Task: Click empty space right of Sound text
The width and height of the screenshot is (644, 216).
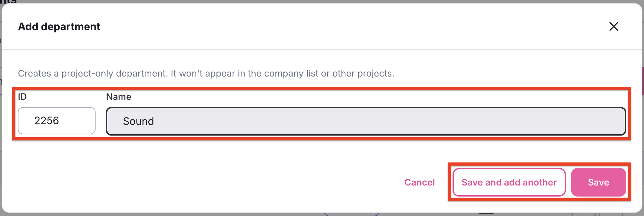Action: (x=389, y=121)
